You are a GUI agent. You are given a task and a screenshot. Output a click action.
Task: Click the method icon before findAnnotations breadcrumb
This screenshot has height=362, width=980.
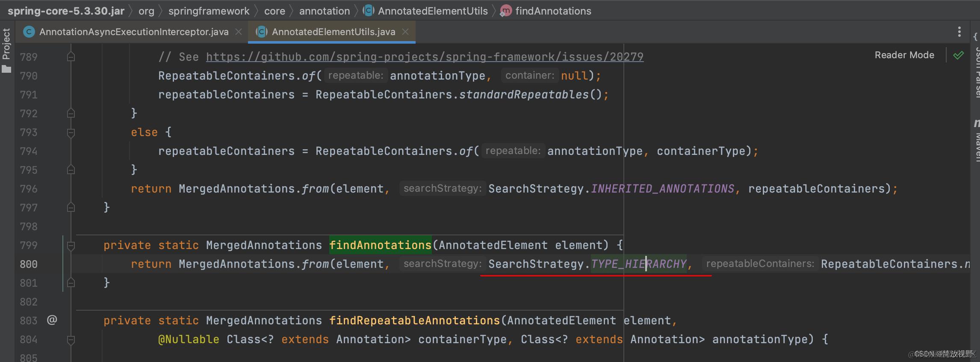click(x=506, y=11)
